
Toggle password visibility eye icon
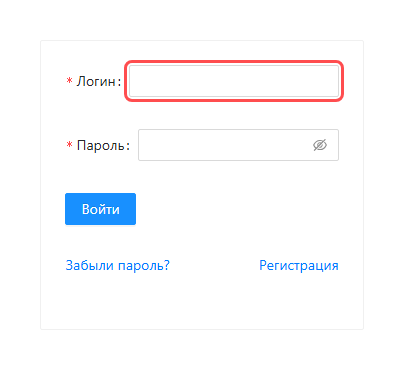[x=320, y=145]
